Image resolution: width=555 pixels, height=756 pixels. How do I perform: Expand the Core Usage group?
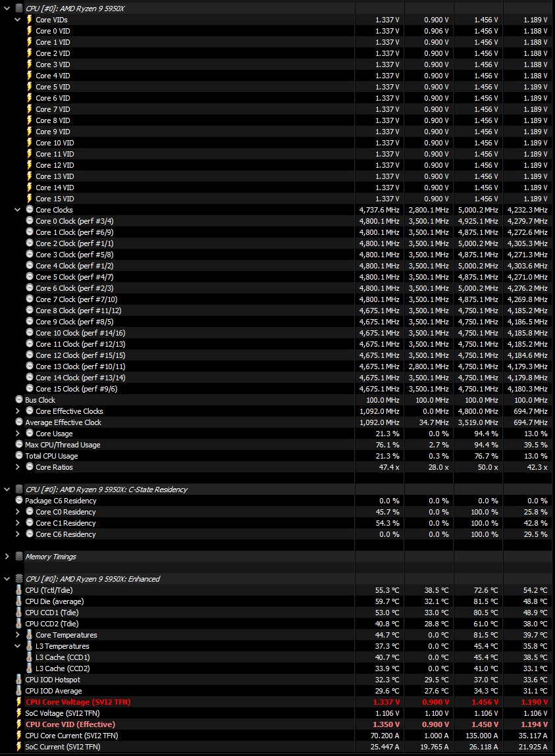pos(17,434)
